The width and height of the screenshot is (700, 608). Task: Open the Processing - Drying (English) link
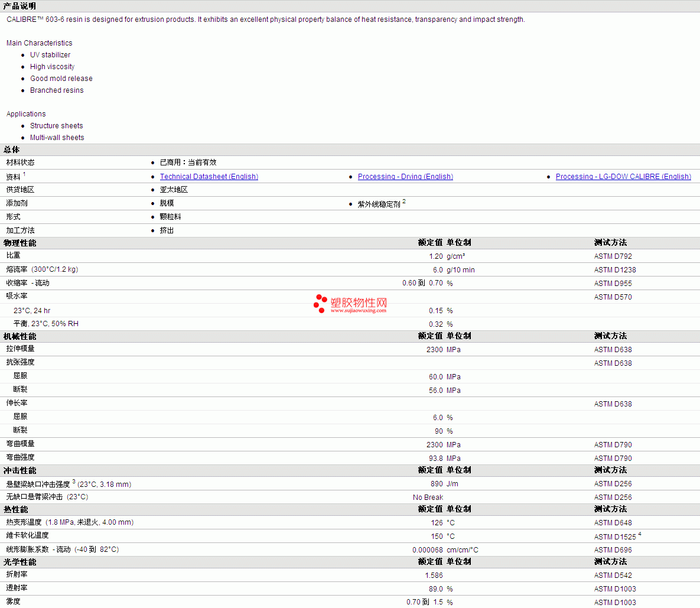[405, 177]
